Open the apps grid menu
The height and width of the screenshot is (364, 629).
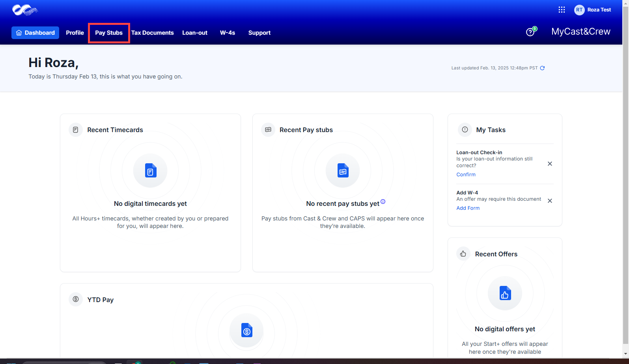point(562,10)
